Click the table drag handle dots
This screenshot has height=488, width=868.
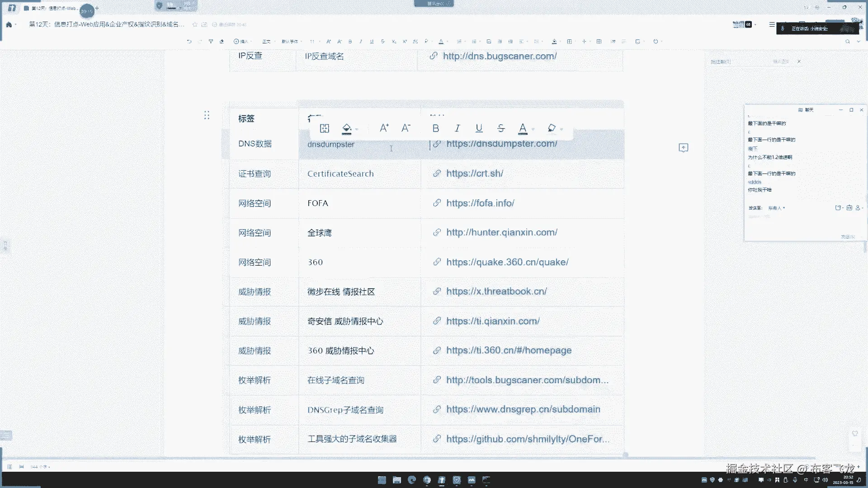207,116
